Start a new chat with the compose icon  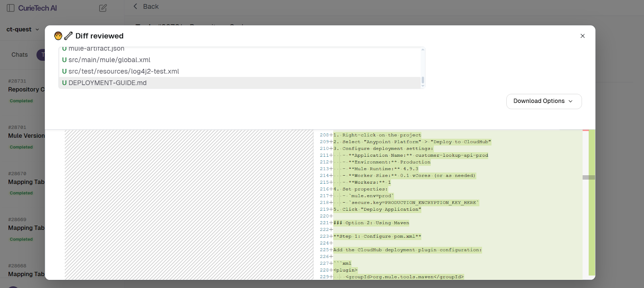(103, 8)
